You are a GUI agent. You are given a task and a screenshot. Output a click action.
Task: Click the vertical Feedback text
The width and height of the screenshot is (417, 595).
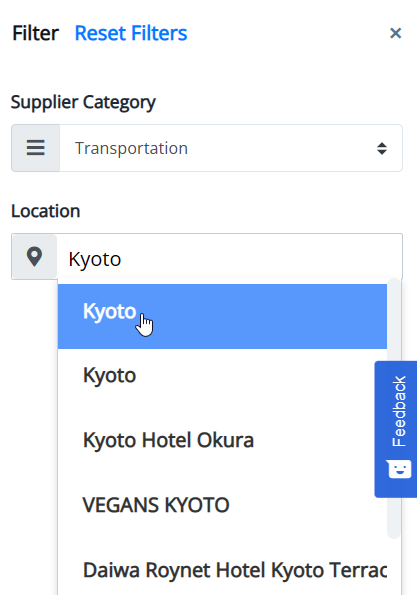click(399, 411)
